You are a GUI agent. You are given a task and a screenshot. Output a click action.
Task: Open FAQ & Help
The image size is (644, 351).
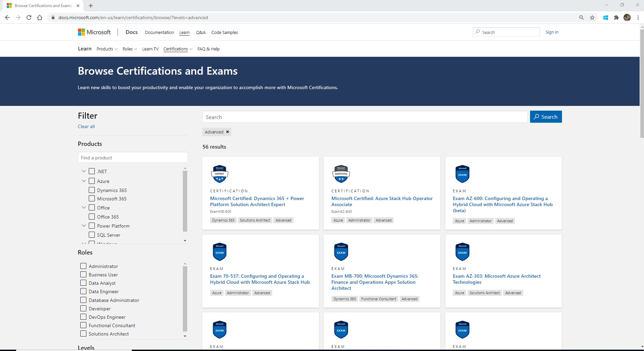(x=208, y=49)
